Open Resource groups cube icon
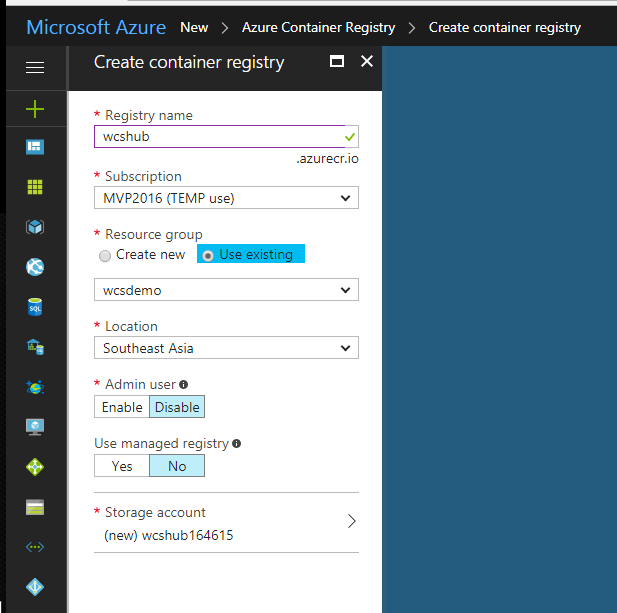Viewport: 617px width, 613px height. pyautogui.click(x=35, y=227)
